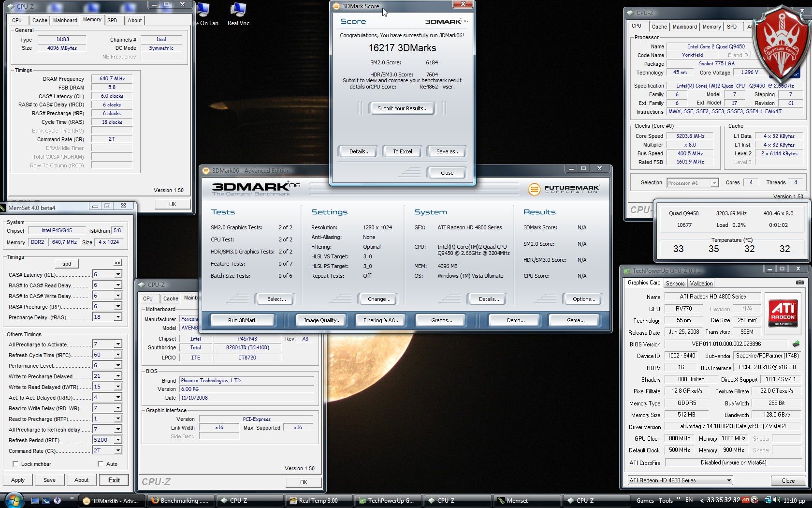This screenshot has width=812, height=508.
Task: Click the ATI Radeon logo in GPU-Z
Action: (783, 313)
